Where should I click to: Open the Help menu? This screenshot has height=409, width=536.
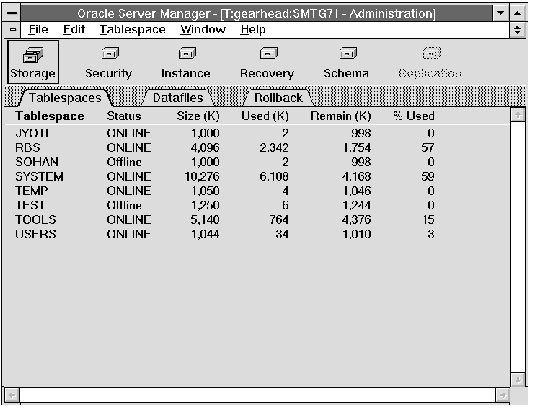[x=253, y=30]
